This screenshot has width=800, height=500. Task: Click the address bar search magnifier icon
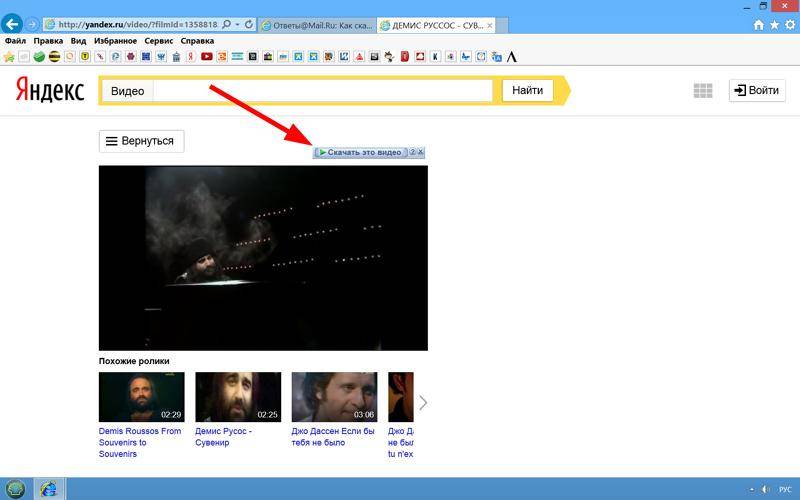[227, 24]
